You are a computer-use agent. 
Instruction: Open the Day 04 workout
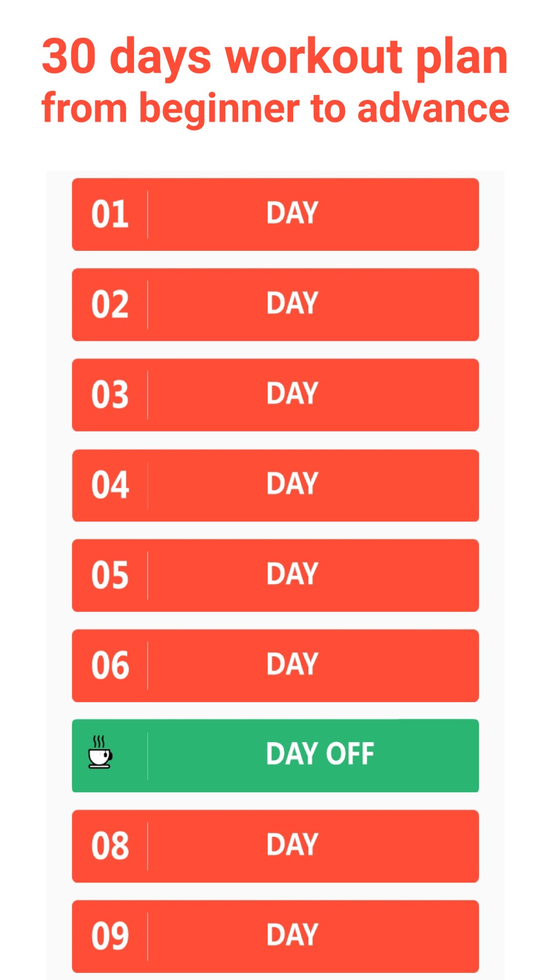point(275,486)
